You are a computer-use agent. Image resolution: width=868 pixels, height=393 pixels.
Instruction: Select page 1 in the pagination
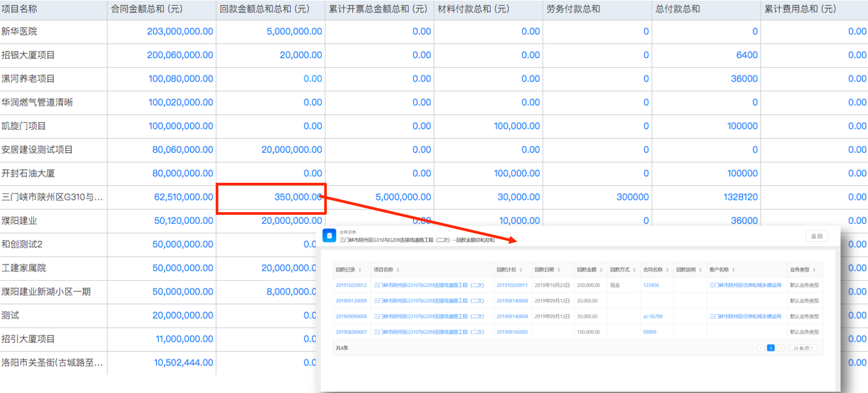tap(771, 348)
